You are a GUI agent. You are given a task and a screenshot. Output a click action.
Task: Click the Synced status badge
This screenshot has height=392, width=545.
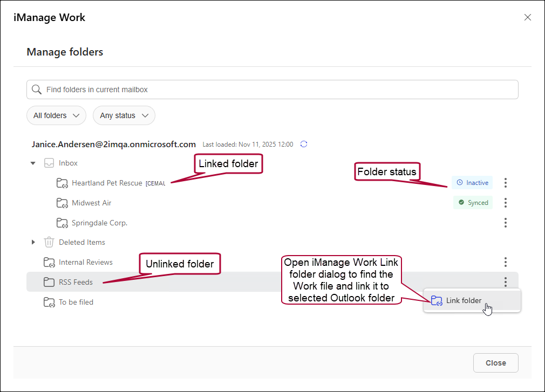(x=473, y=203)
